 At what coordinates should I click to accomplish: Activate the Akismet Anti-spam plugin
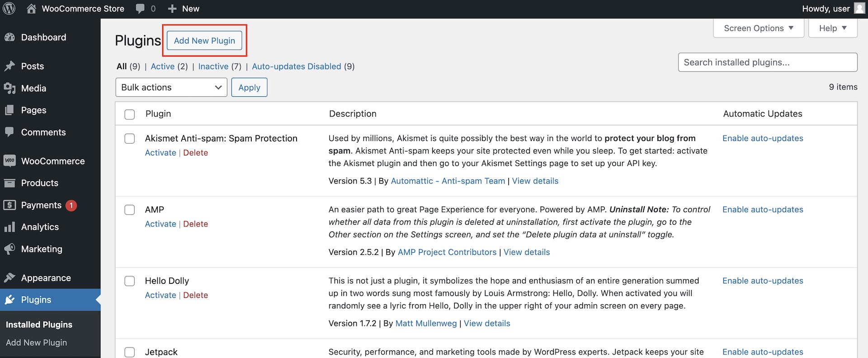[160, 153]
